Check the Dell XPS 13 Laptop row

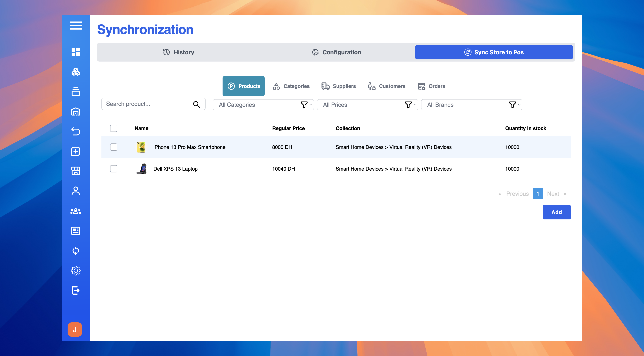pos(113,169)
